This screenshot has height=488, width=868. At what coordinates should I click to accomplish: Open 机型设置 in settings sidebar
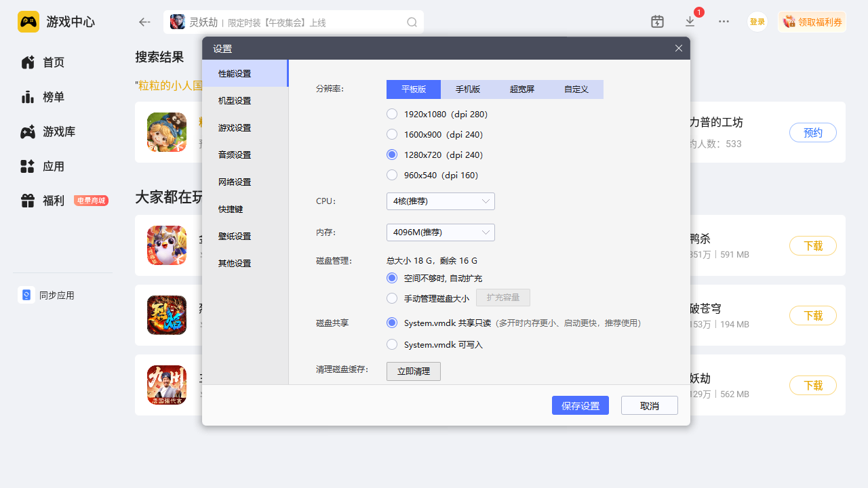click(235, 101)
